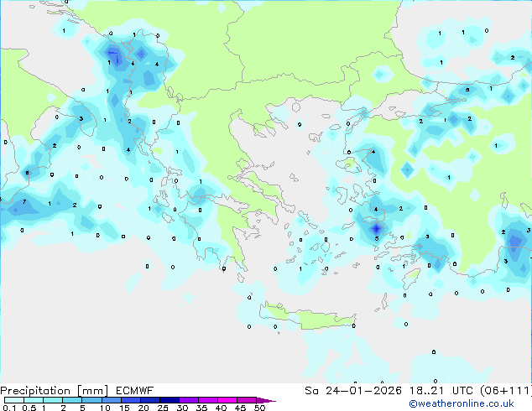Pick the 40 to 45 mm magenta swatch
The height and width of the screenshot is (411, 532).
point(227,400)
